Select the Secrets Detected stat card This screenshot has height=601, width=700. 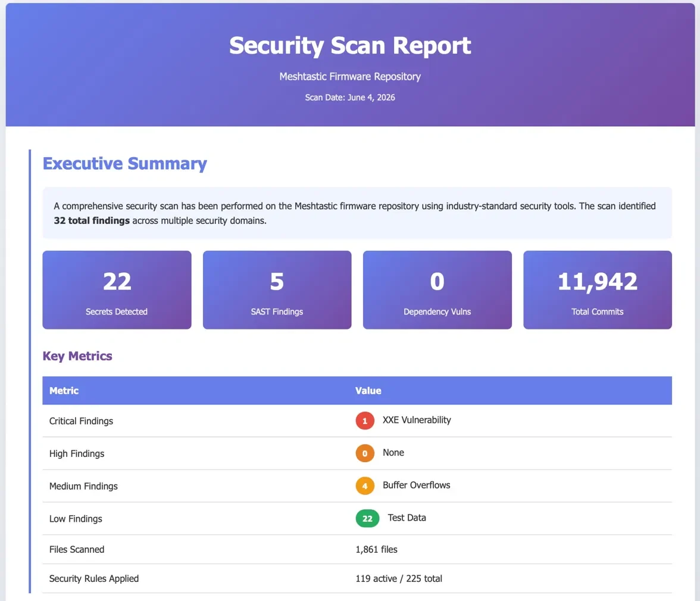coord(117,290)
